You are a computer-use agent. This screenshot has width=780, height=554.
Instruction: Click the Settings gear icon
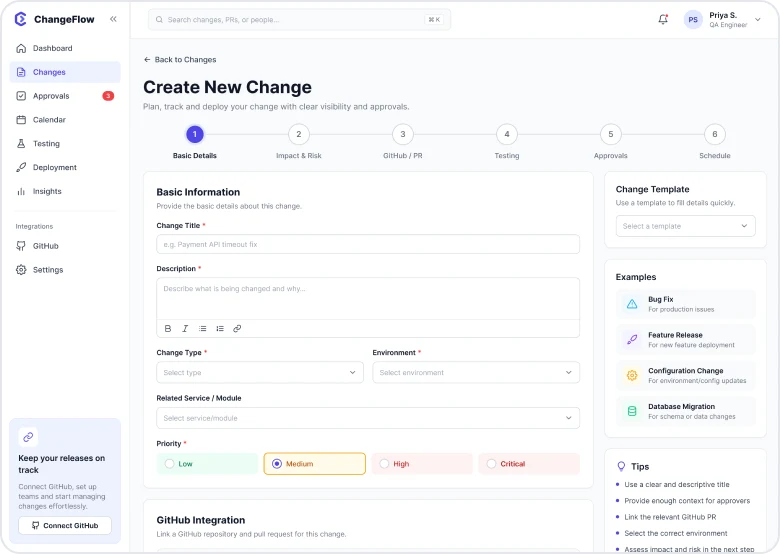tap(21, 270)
